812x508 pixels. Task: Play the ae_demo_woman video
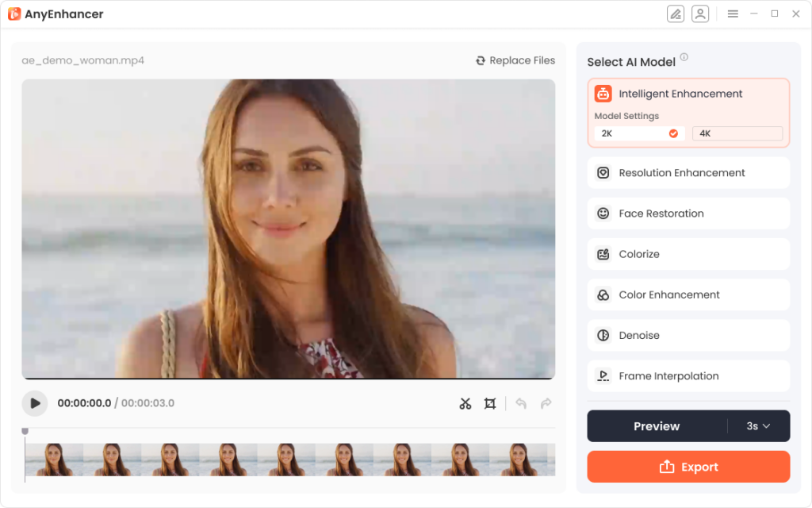pyautogui.click(x=34, y=403)
